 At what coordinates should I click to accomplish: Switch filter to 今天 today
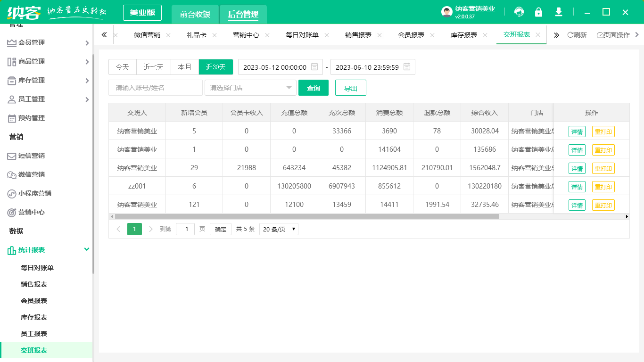point(122,67)
